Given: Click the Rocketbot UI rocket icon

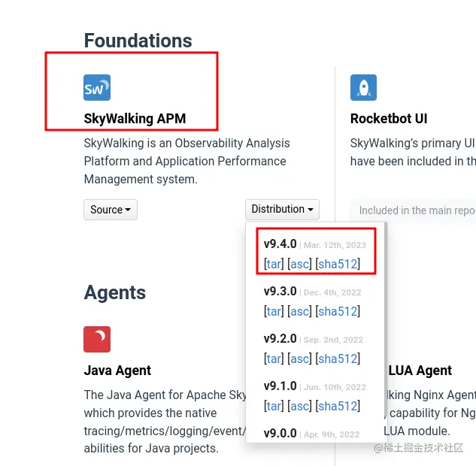Looking at the screenshot, I should click(x=363, y=87).
